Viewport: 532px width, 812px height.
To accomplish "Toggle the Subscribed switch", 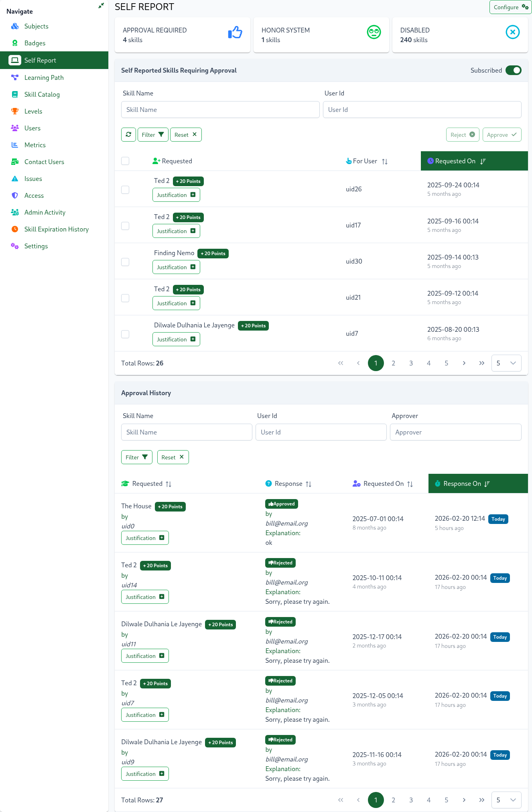I will [514, 70].
